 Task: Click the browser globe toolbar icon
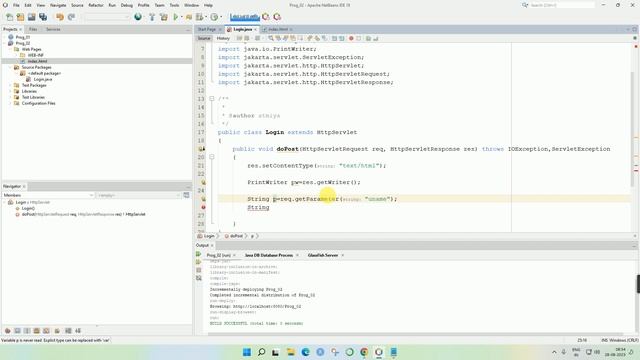(x=138, y=17)
